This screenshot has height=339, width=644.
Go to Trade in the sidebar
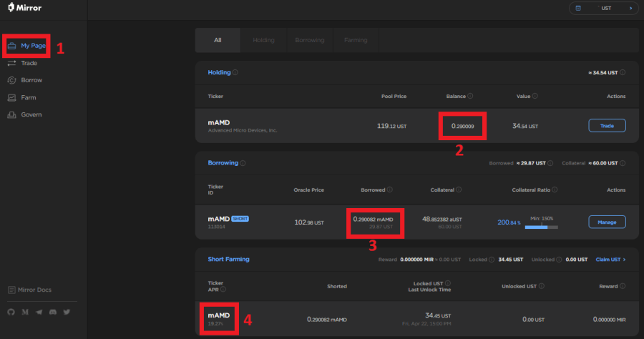coord(23,63)
